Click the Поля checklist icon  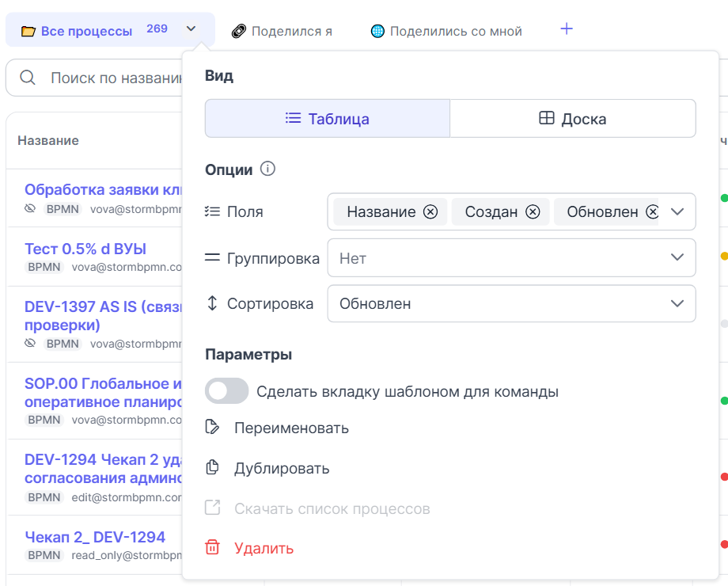212,211
